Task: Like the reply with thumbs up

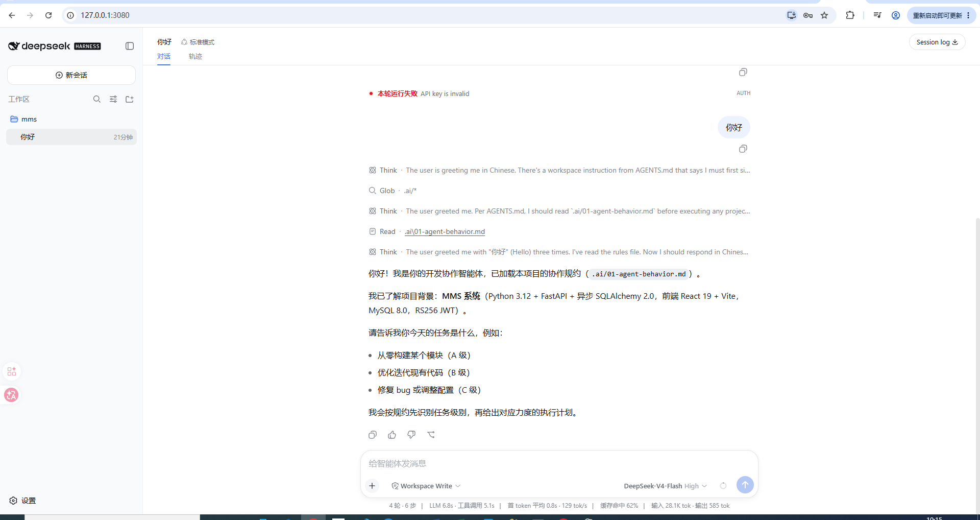Action: [392, 435]
